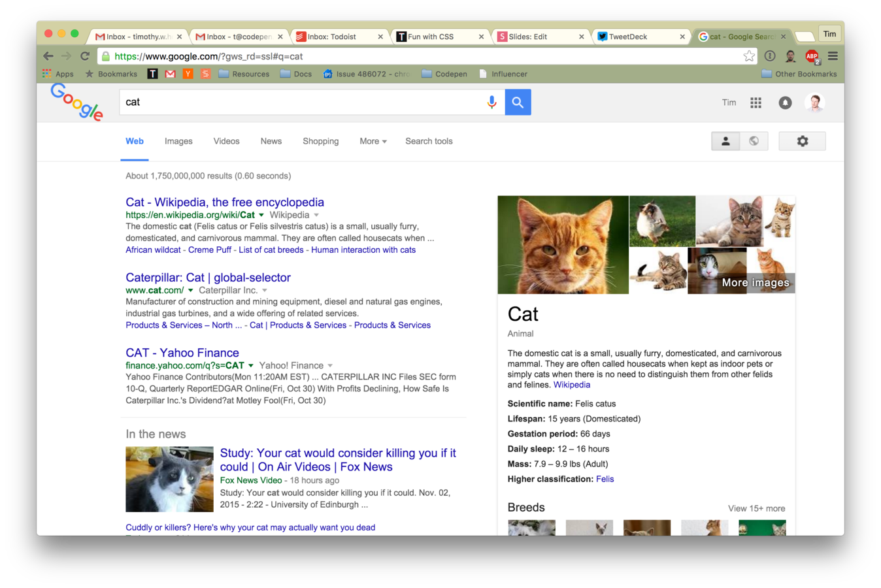
Task: Open the Other Bookmarks folder
Action: (x=799, y=74)
